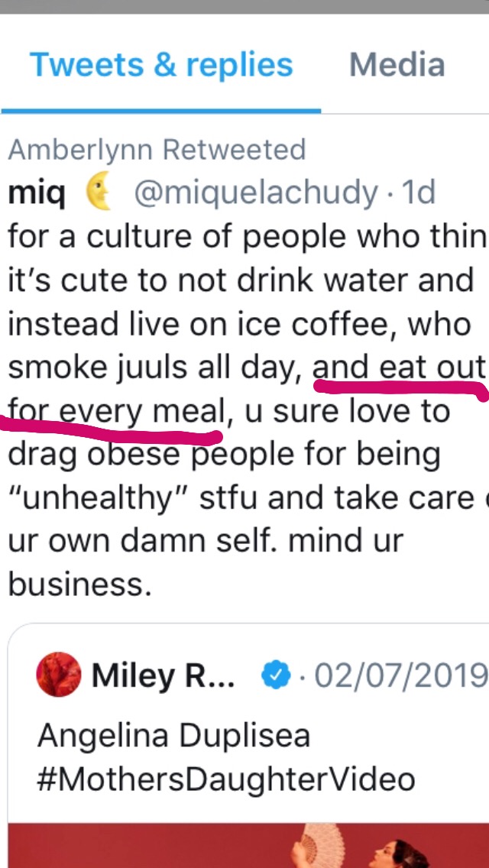Click the blue verified checkmark badge
The height and width of the screenshot is (868, 489).
(276, 675)
